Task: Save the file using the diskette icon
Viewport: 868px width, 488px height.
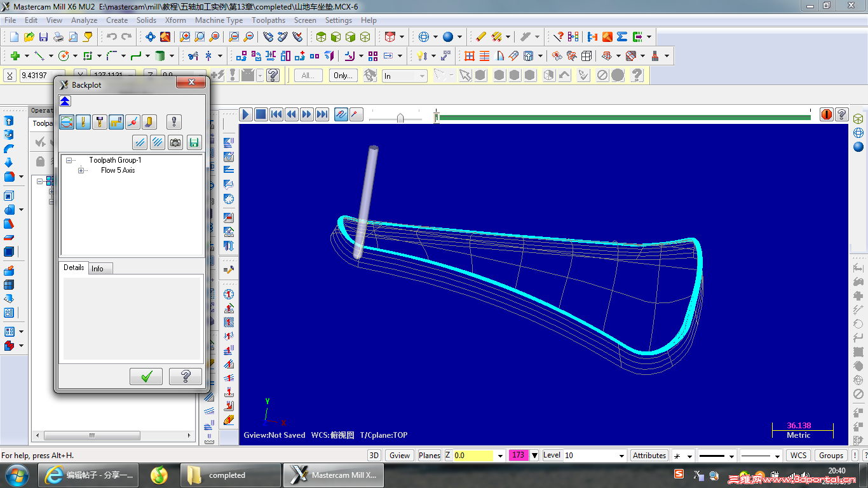Action: [x=43, y=37]
